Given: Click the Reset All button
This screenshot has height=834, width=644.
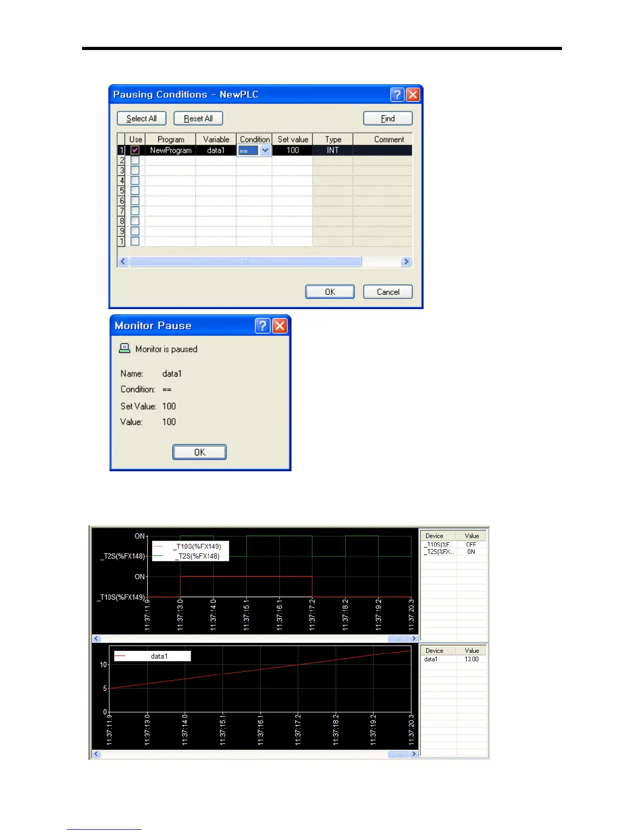Looking at the screenshot, I should (x=198, y=118).
